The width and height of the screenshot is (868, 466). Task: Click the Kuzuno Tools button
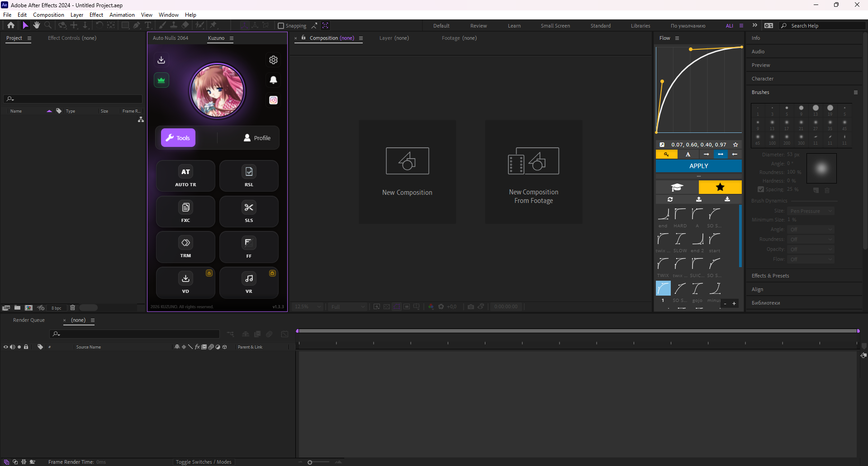point(178,138)
